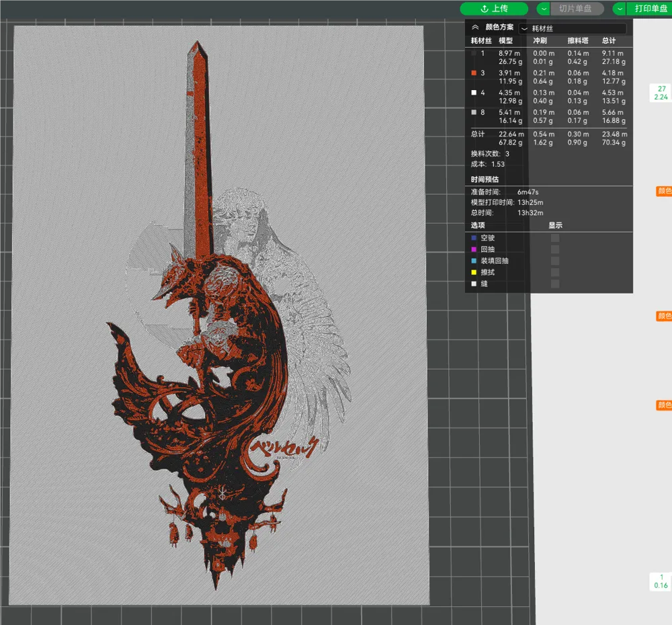Click the white 缝 legend color icon

pyautogui.click(x=474, y=284)
